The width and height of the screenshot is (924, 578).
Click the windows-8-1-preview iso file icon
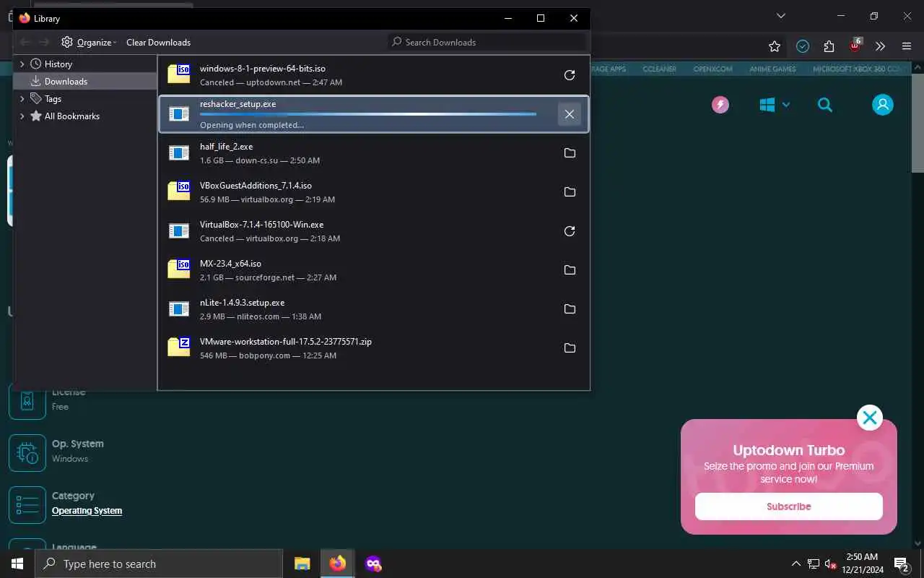(x=178, y=73)
